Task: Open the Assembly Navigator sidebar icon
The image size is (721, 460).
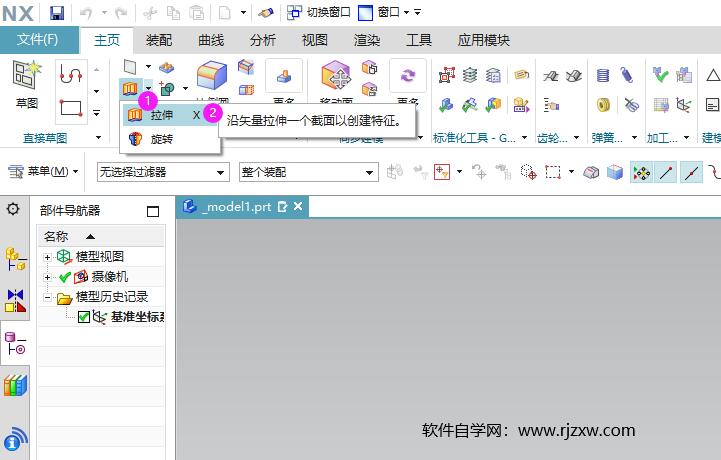Action: coord(15,259)
